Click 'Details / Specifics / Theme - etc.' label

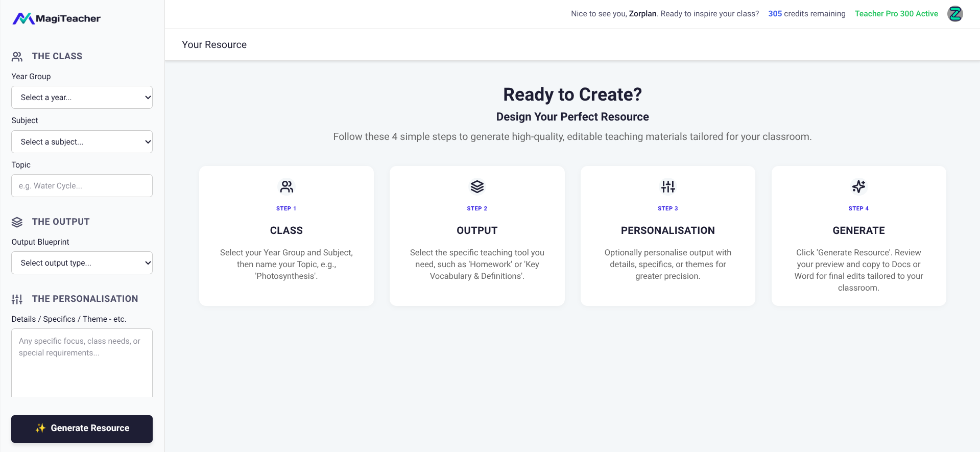[x=69, y=319]
